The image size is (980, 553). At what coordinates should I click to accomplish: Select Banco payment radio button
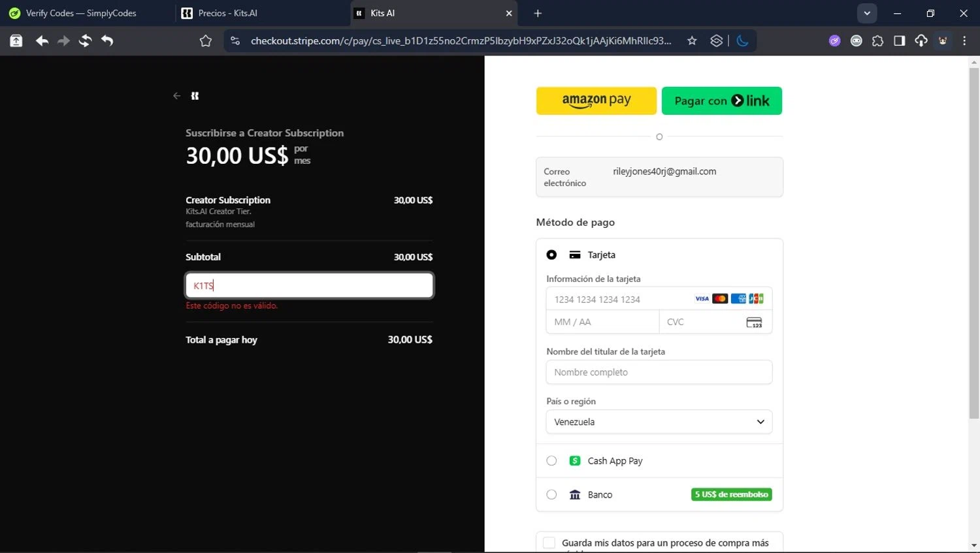click(x=551, y=495)
